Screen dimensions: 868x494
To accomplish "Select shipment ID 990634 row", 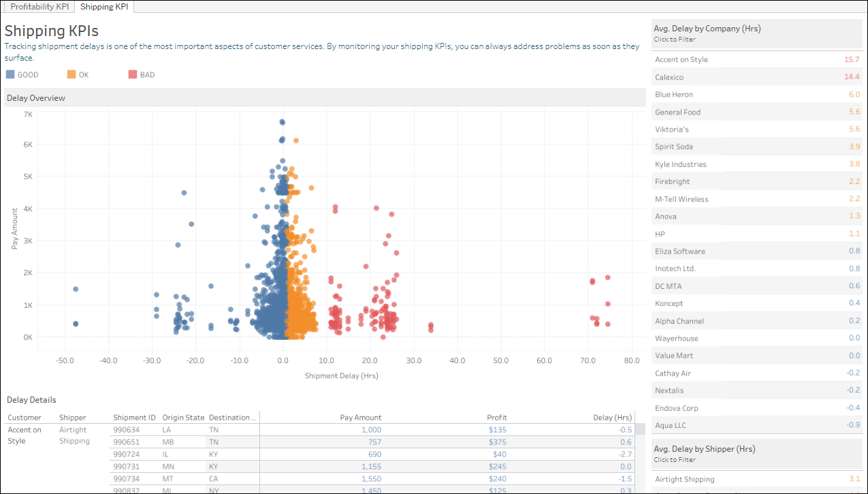I will [x=372, y=430].
